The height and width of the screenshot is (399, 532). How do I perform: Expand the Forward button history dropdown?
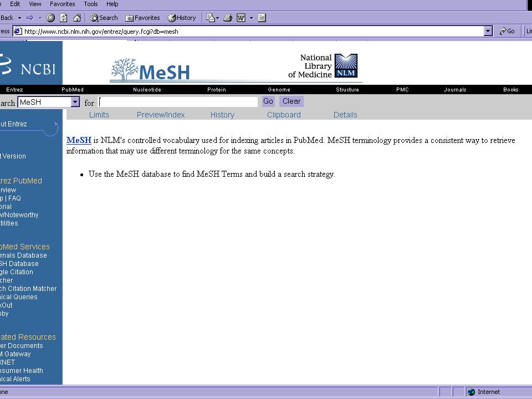point(40,18)
